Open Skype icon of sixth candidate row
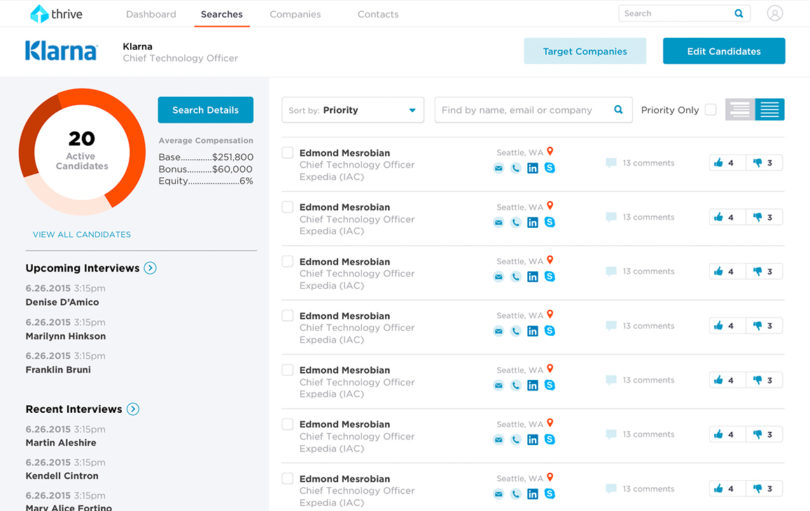810x511 pixels. point(550,439)
